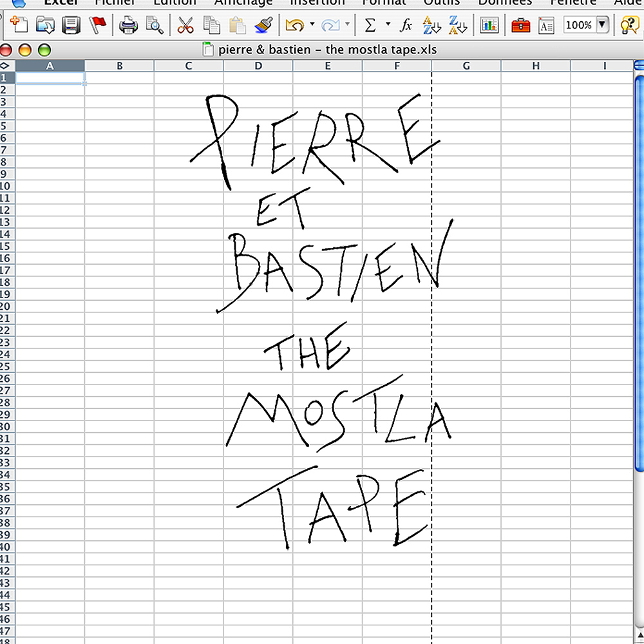Click the workbook document proxy icon
644x644 pixels.
coord(208,50)
